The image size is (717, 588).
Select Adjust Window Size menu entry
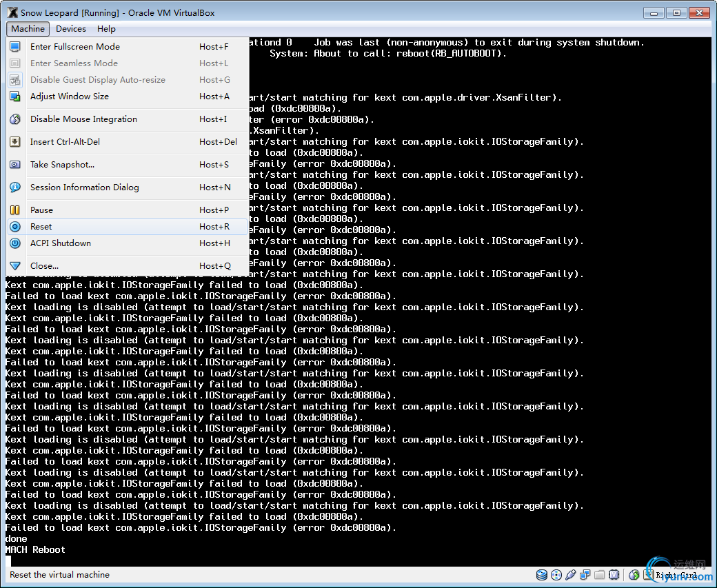[x=128, y=97]
